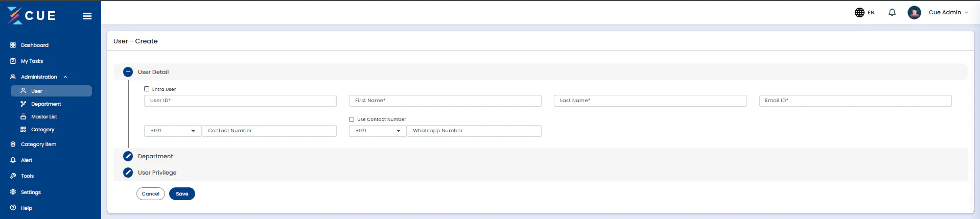Focus the Whatsapp Number field
The width and height of the screenshot is (980, 219).
pos(474,131)
